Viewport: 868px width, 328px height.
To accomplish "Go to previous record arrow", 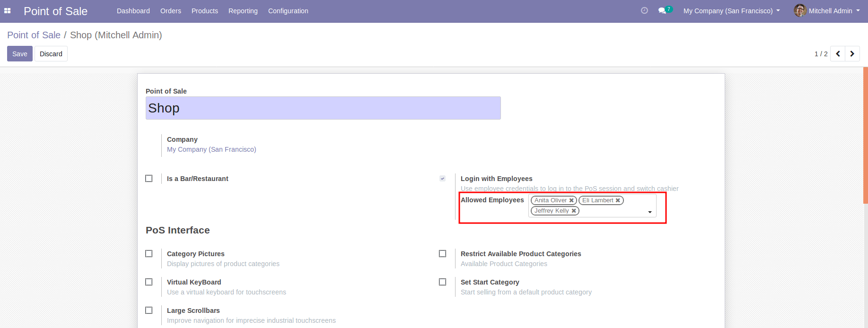I will point(838,54).
